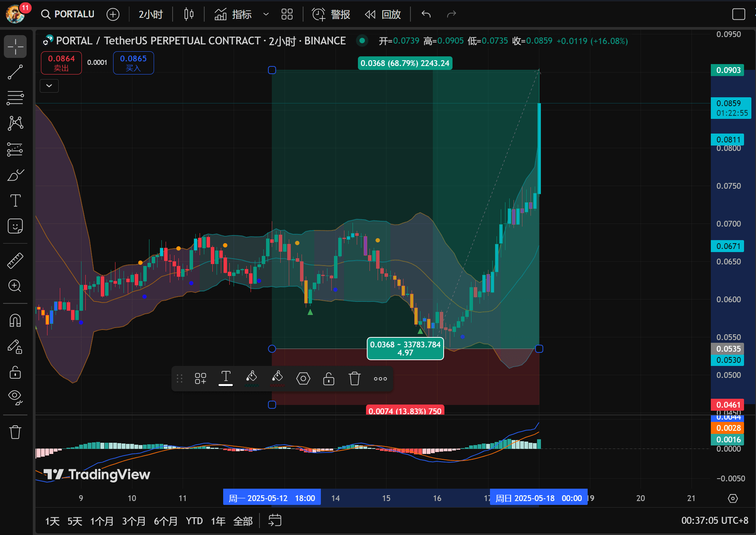Select the ruler measure tool
756x535 pixels.
tap(15, 261)
